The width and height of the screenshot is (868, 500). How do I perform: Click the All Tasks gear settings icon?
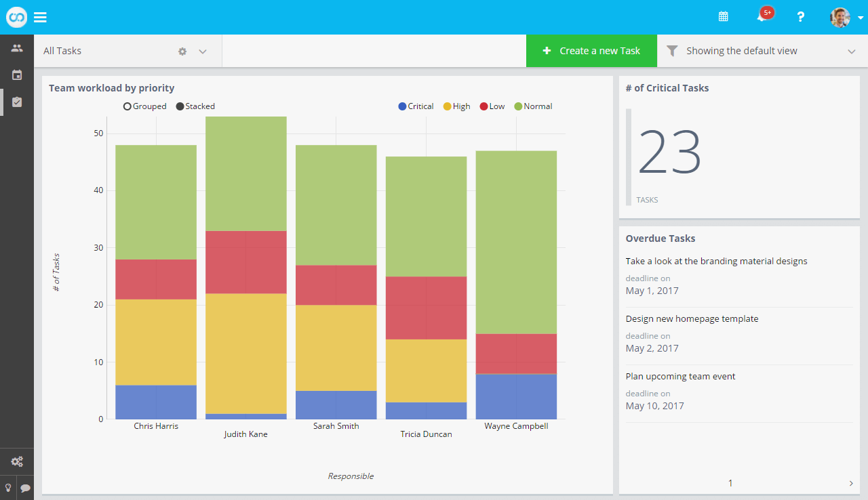(182, 51)
